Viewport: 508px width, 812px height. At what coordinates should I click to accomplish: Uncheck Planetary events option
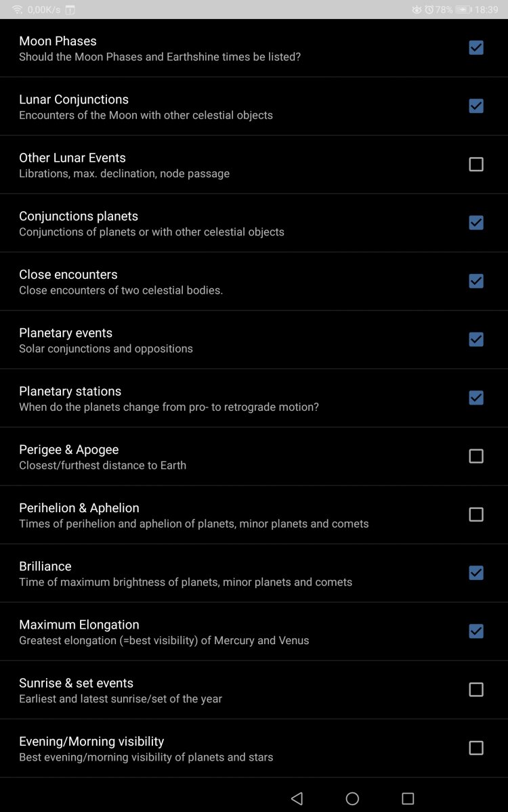(x=476, y=339)
